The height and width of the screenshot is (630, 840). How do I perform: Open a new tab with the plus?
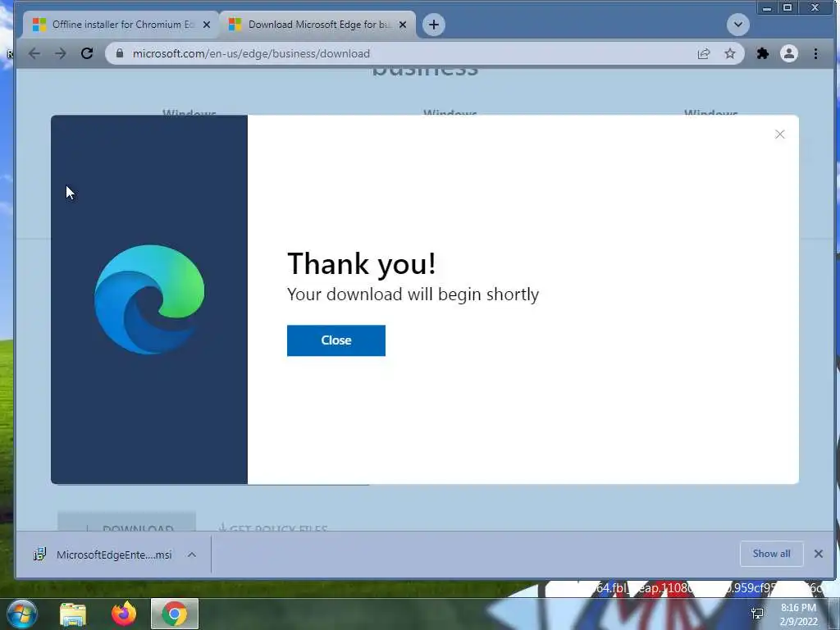click(434, 25)
